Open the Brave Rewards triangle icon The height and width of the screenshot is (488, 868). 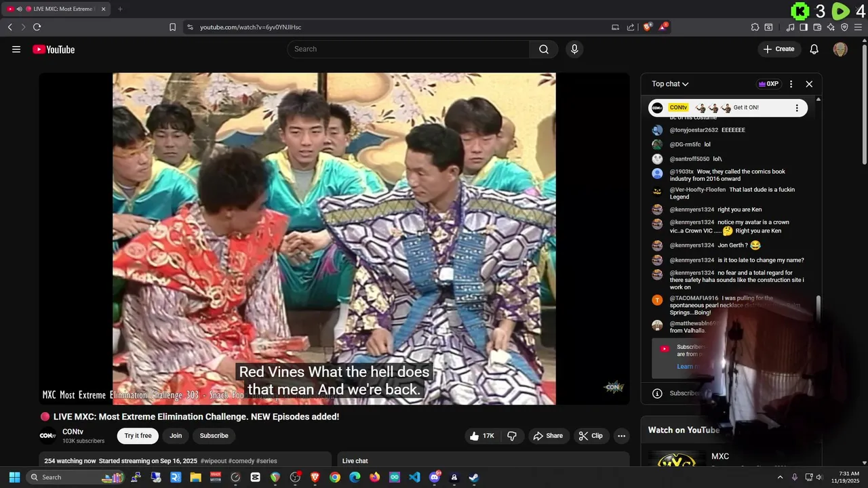pyautogui.click(x=663, y=27)
